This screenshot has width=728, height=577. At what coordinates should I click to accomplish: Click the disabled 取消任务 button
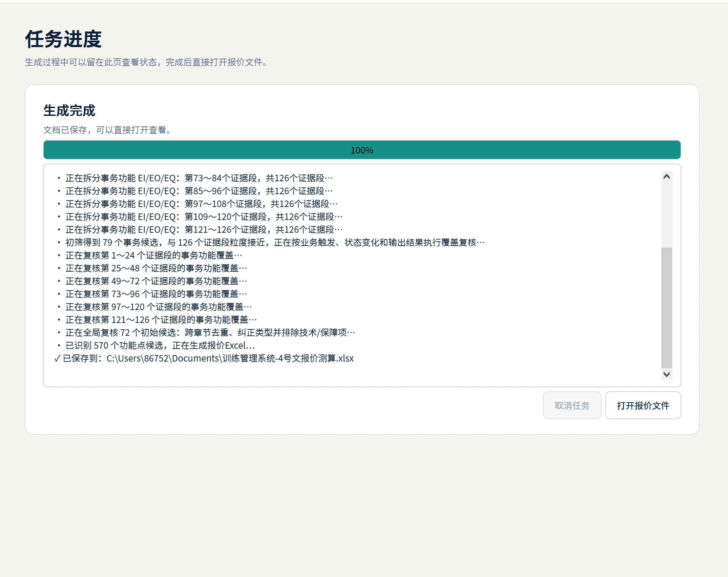[x=572, y=405]
